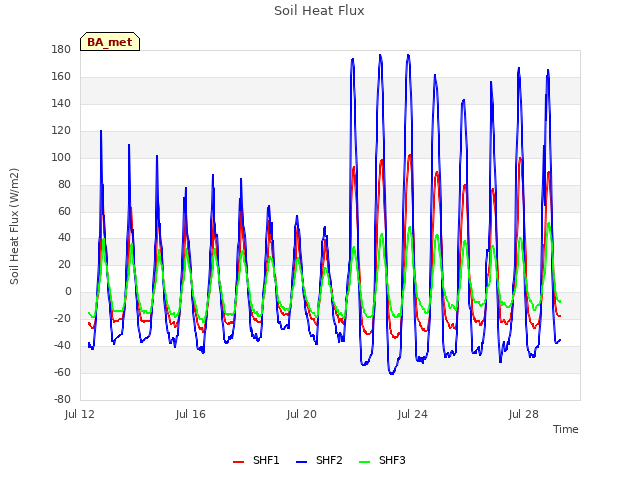Toggle the SHF2 legend entry
640x480 pixels.
point(319,460)
